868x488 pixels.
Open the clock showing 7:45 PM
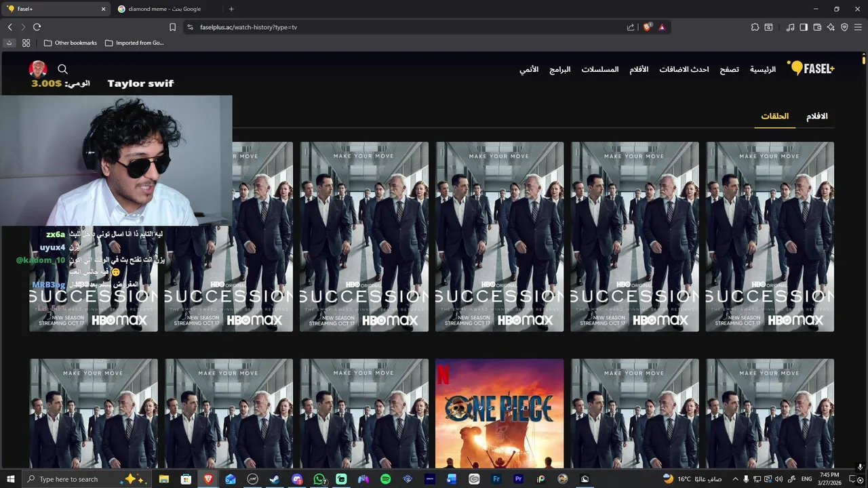coord(829,479)
